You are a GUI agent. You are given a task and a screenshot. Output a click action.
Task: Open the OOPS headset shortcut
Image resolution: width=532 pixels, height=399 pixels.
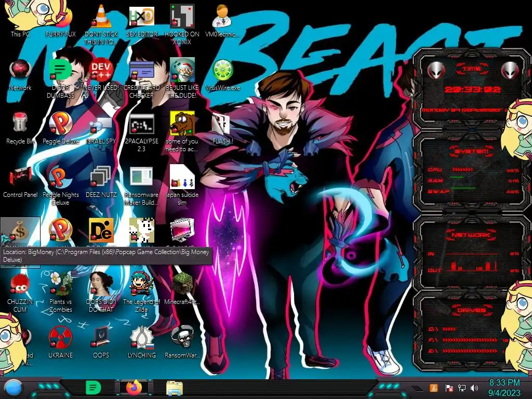coord(101,337)
